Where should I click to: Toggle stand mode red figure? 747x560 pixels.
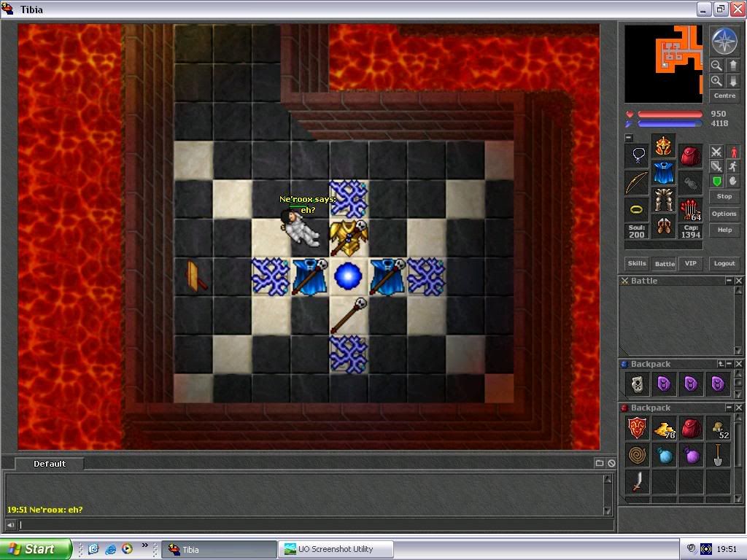[733, 152]
